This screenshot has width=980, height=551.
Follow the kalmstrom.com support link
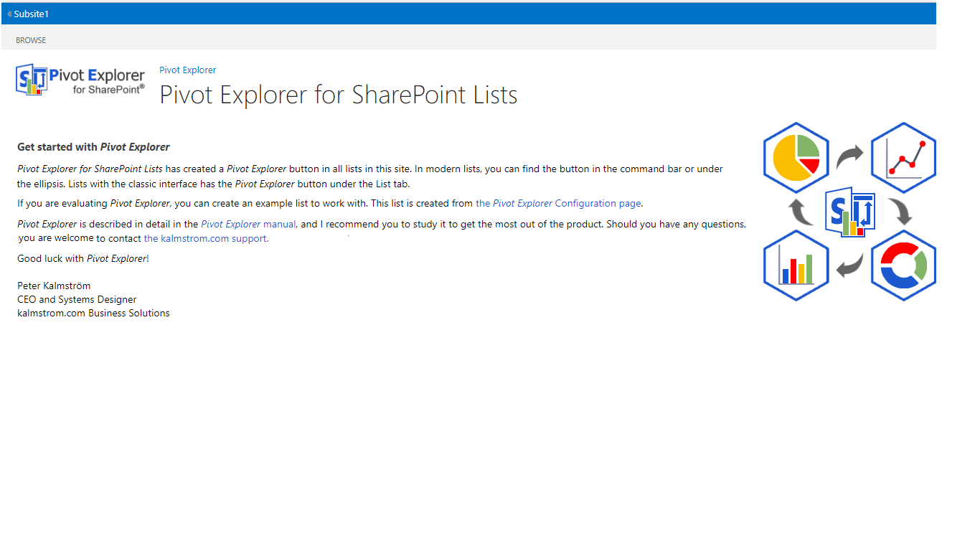206,238
